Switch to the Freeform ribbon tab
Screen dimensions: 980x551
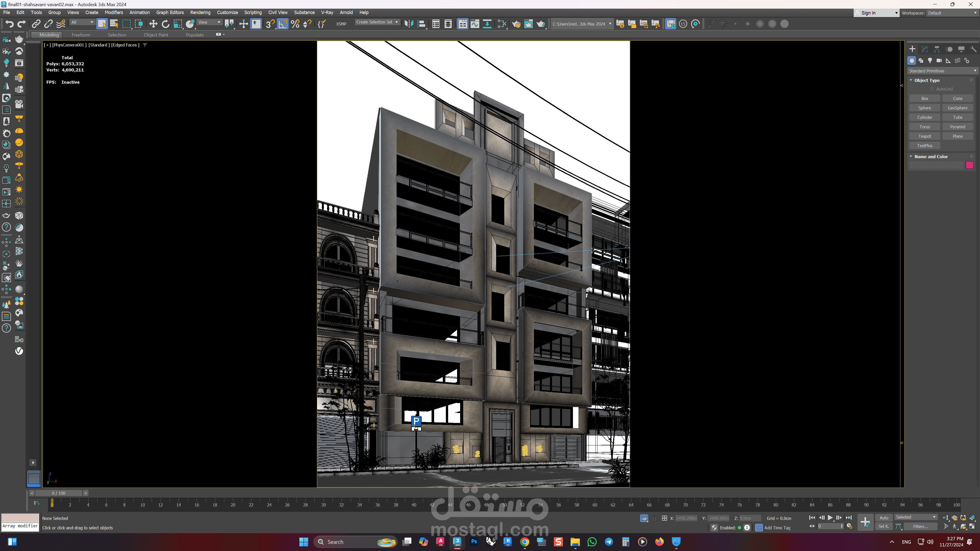tap(81, 35)
